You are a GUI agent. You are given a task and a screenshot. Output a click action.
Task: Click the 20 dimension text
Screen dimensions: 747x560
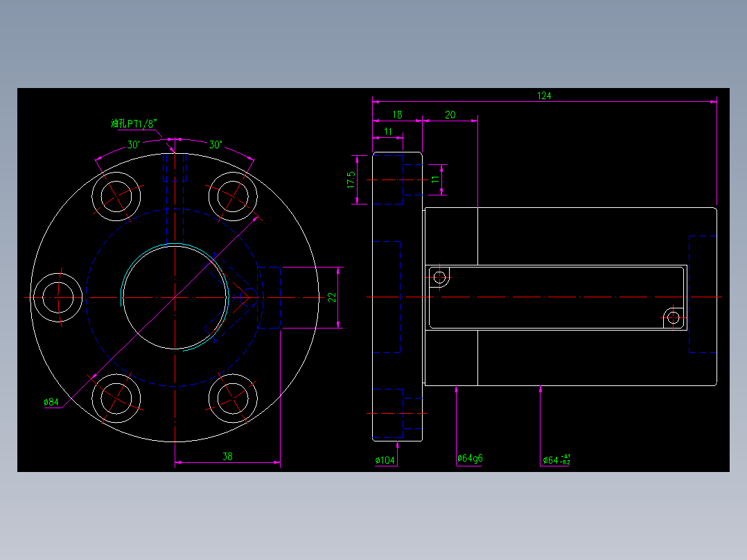pyautogui.click(x=450, y=115)
